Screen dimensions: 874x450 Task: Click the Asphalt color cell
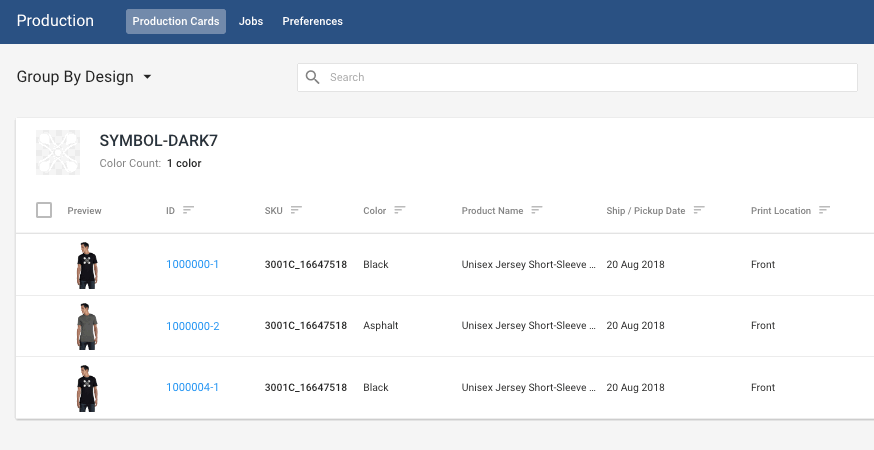click(x=381, y=326)
